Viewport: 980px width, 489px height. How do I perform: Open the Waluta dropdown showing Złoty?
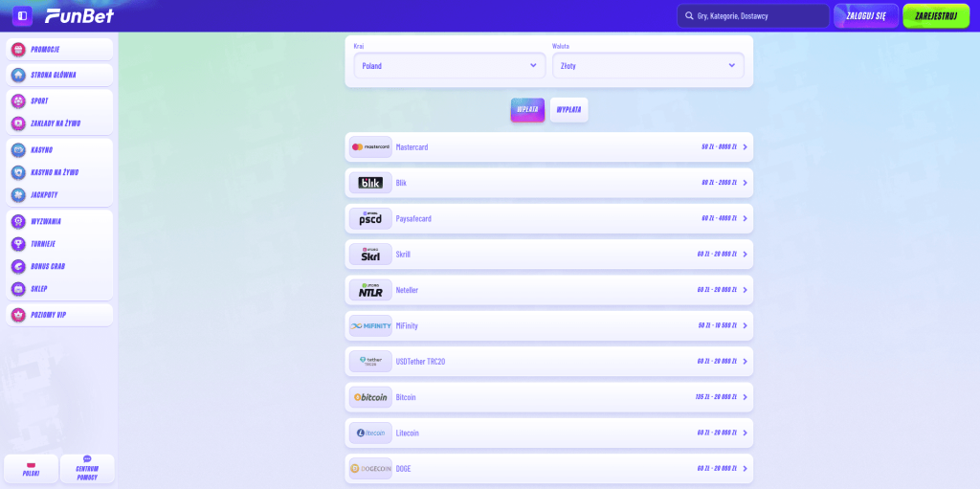click(x=648, y=66)
